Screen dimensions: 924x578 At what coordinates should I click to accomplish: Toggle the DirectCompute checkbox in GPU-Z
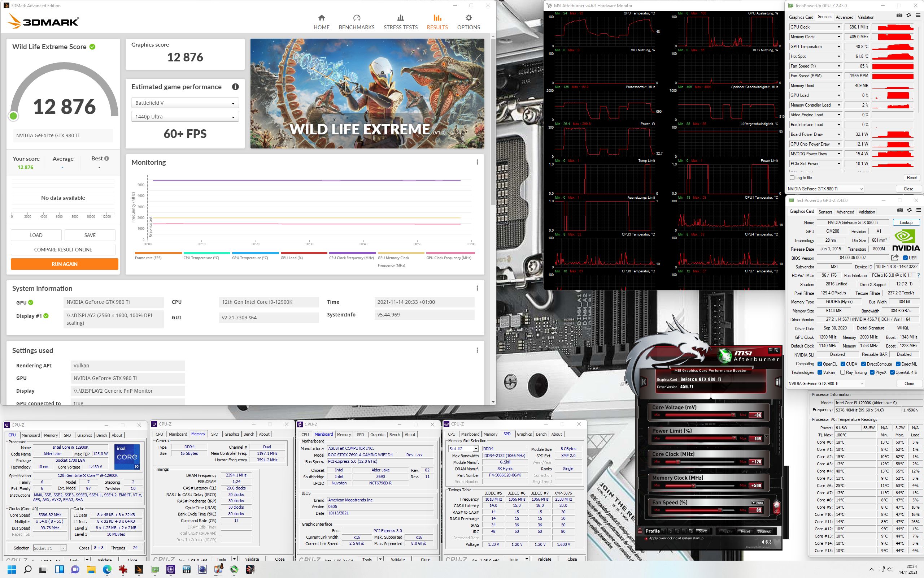coord(863,364)
